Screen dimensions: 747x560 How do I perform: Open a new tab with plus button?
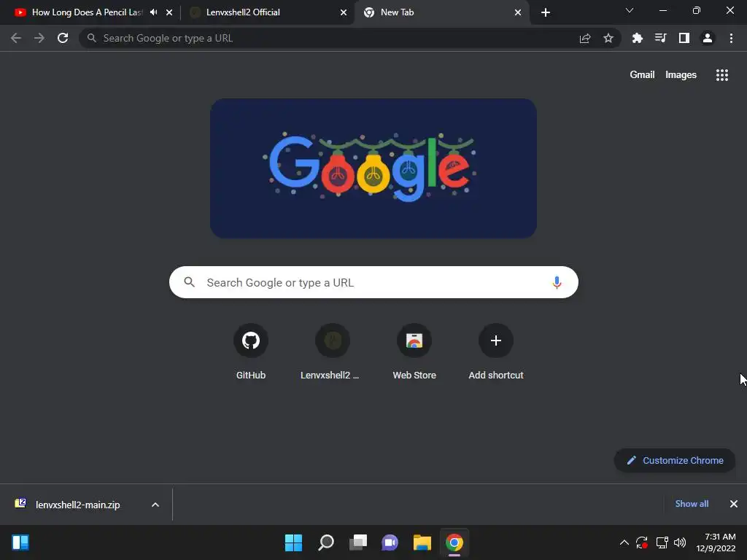click(x=546, y=12)
